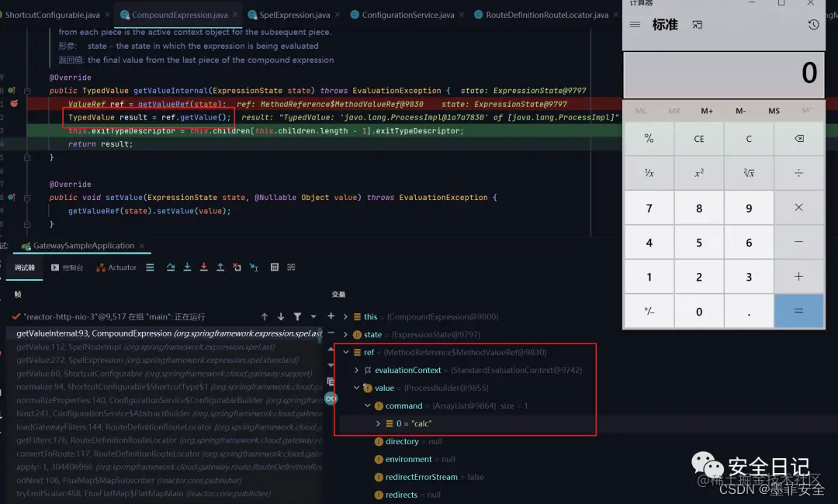Click the CE key in Calculator
Viewport: 838px width, 504px height.
[699, 138]
